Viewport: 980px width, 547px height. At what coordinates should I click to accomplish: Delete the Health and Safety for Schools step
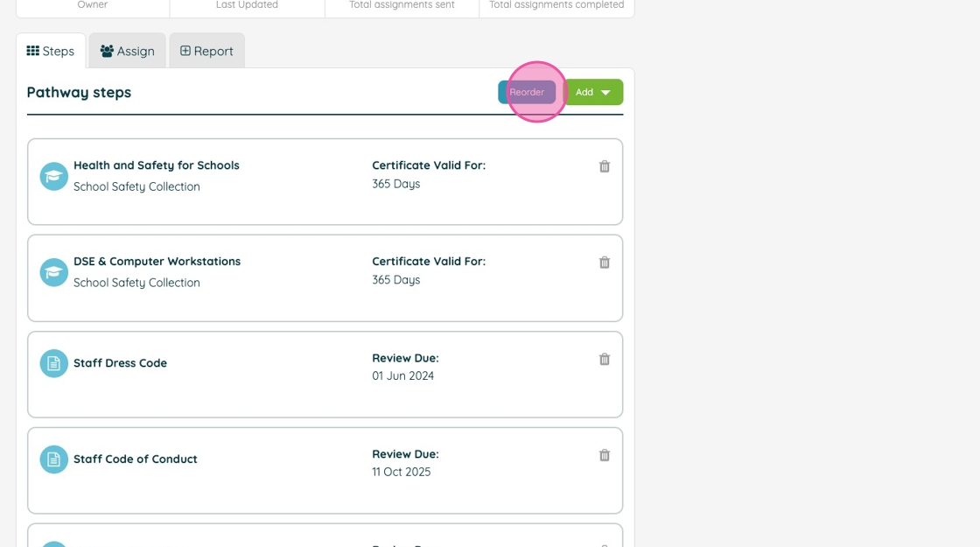(x=604, y=166)
